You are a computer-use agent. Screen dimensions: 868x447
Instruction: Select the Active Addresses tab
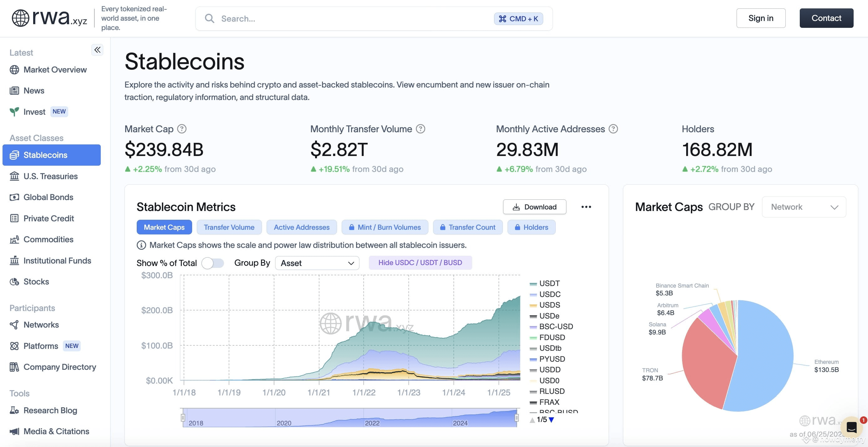[302, 227]
